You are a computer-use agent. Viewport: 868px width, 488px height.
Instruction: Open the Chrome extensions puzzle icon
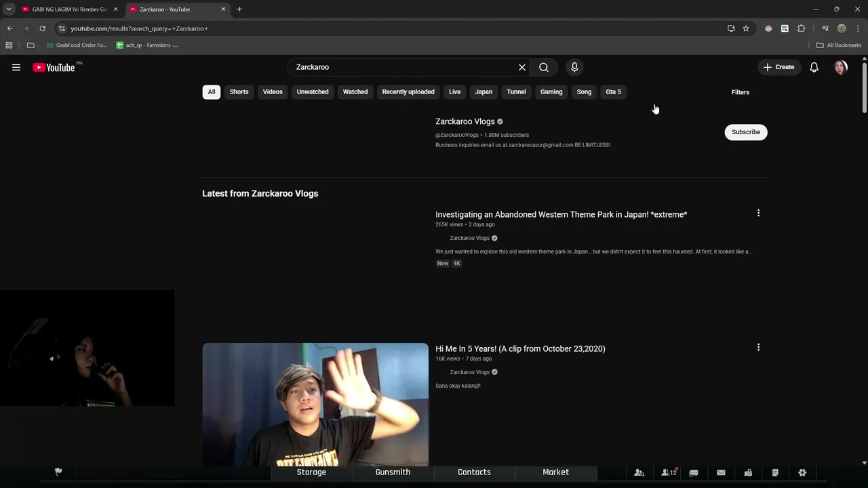click(802, 28)
